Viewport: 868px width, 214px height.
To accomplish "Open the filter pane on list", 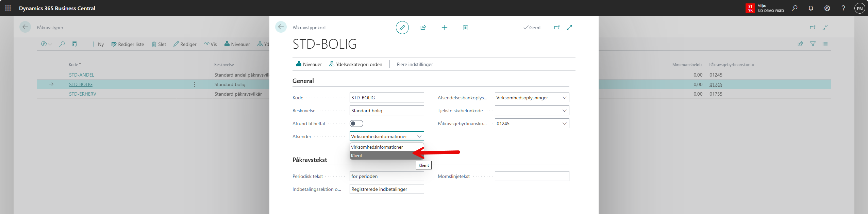I will 813,44.
